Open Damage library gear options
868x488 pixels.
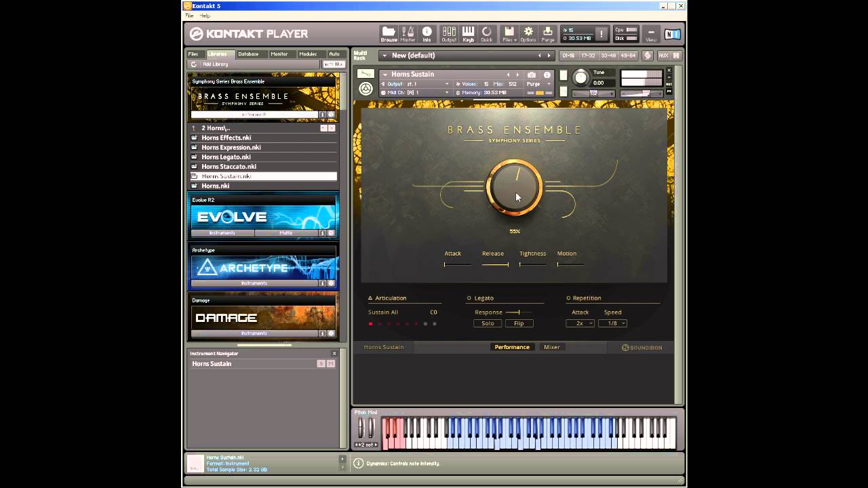pyautogui.click(x=331, y=333)
